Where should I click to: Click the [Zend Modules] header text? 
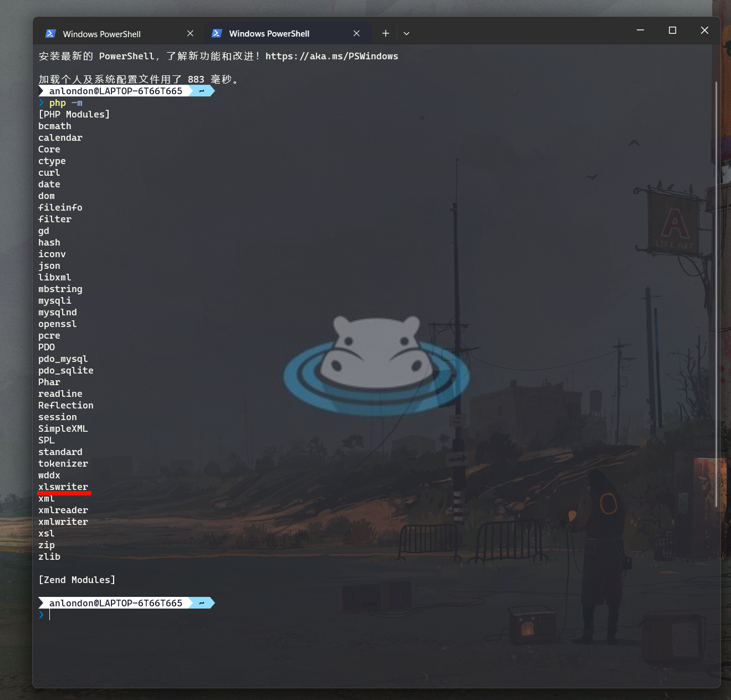tap(76, 580)
